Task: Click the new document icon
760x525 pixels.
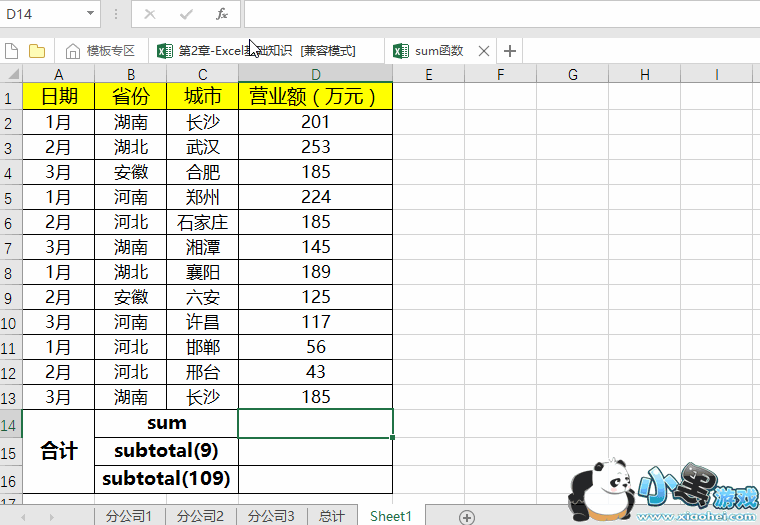Action: point(11,51)
